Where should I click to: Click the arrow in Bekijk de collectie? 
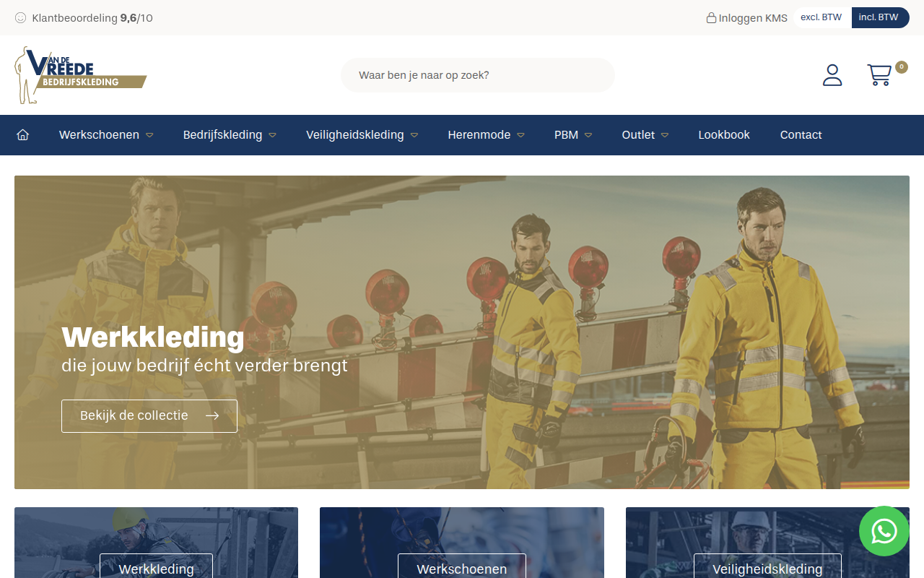tap(212, 415)
